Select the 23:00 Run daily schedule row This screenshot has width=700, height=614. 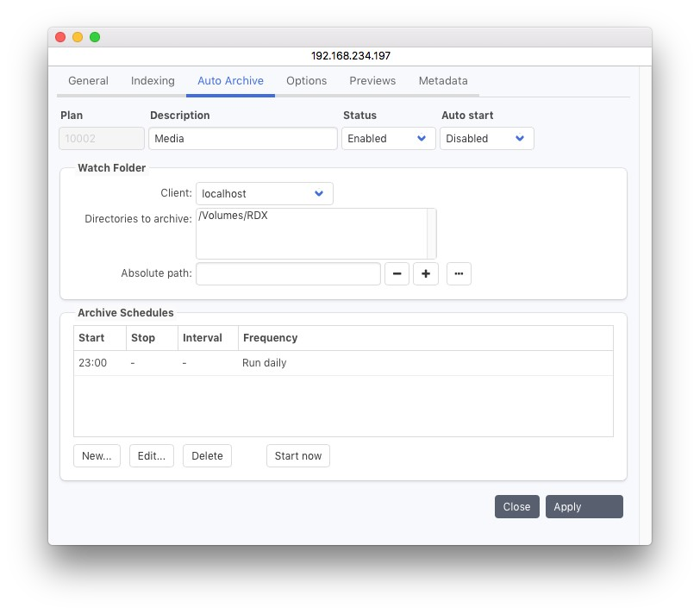point(342,363)
